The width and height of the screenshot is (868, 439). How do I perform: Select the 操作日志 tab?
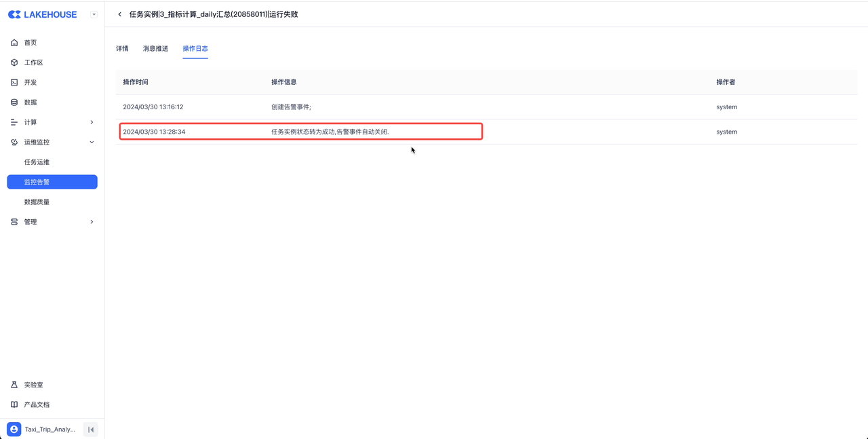coord(195,49)
